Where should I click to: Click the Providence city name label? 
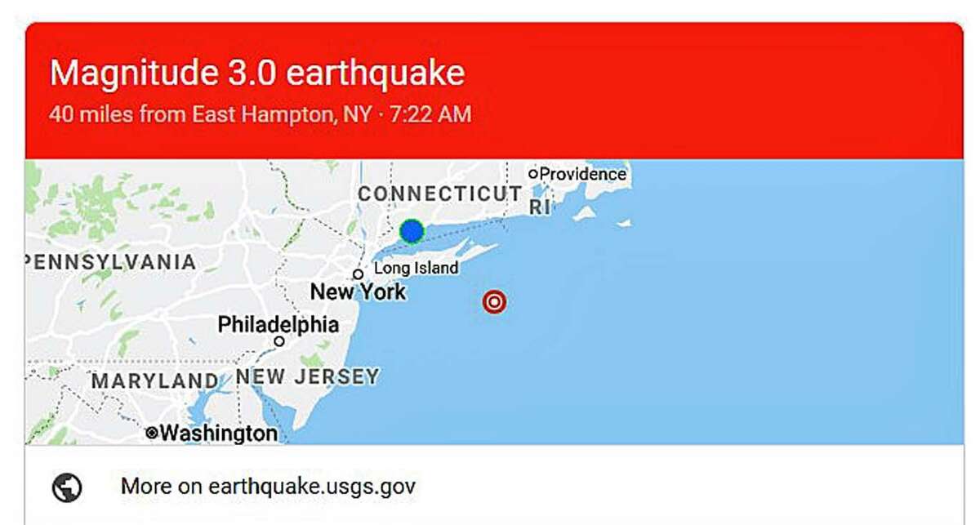point(583,174)
